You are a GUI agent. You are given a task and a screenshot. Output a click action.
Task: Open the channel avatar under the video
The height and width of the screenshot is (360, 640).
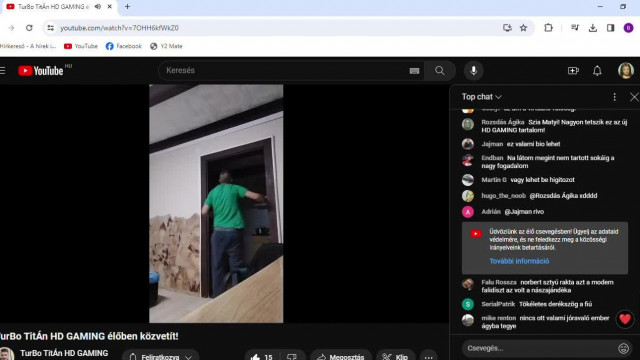tap(7, 354)
